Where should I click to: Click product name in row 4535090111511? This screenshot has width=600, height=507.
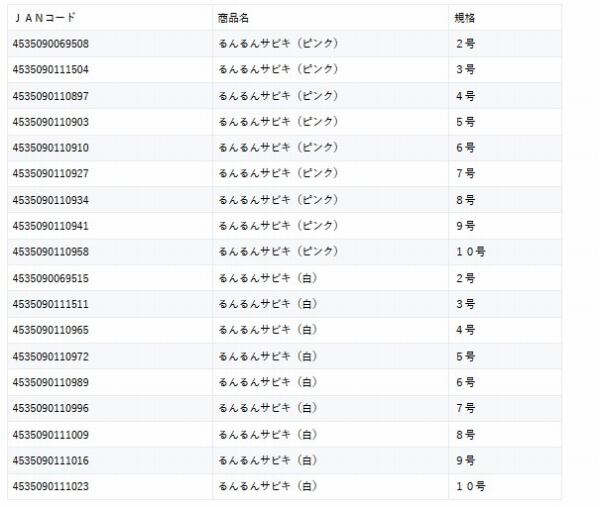point(268,304)
